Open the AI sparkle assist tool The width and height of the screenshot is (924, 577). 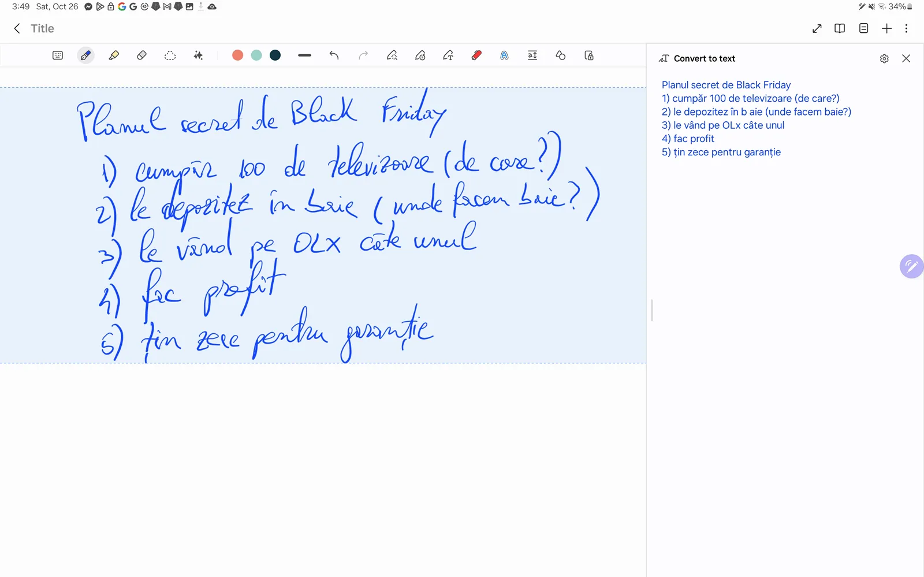pyautogui.click(x=198, y=55)
